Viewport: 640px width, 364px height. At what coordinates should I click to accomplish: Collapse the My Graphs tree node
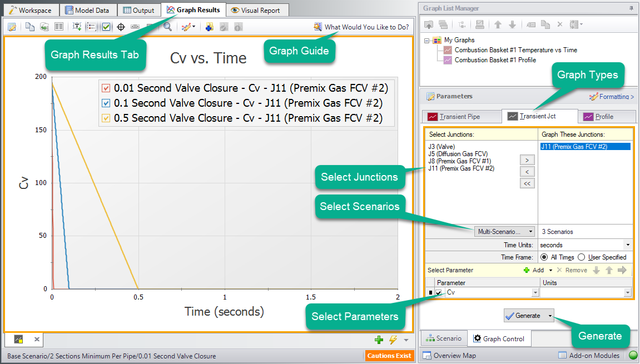(428, 40)
